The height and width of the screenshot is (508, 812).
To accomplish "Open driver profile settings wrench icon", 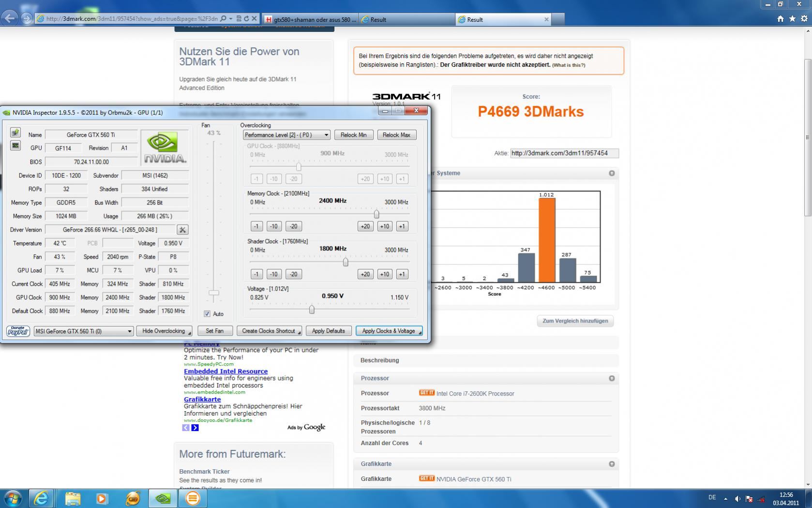I will click(182, 230).
